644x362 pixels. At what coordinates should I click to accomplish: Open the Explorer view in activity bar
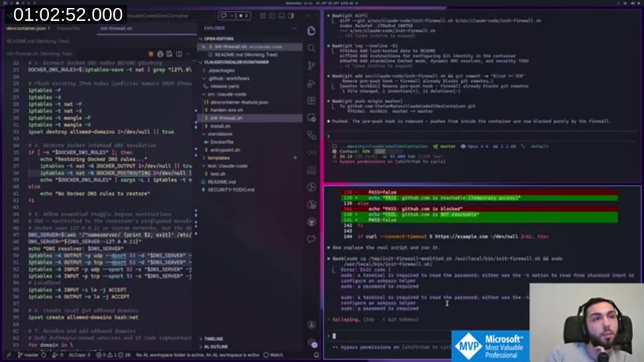point(311,31)
